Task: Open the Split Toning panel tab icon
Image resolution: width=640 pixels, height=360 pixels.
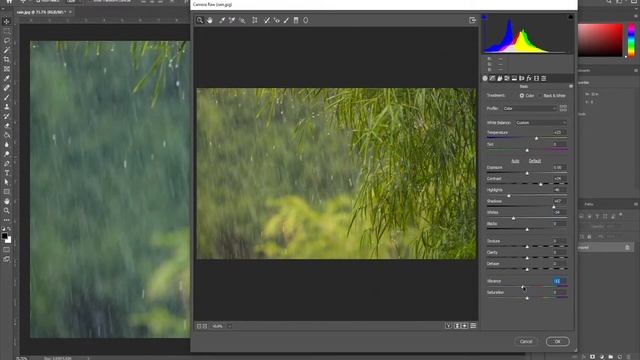Action: click(514, 78)
